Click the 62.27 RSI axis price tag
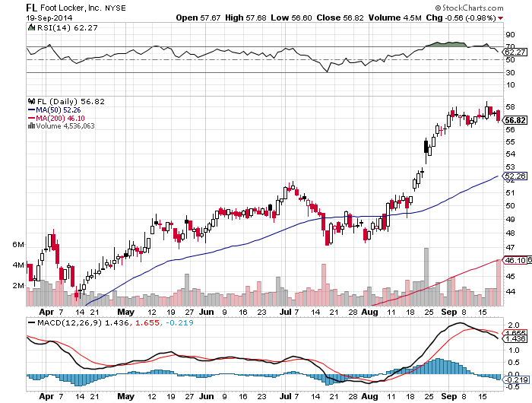Viewport: 532px width, 403px height. pyautogui.click(x=515, y=52)
